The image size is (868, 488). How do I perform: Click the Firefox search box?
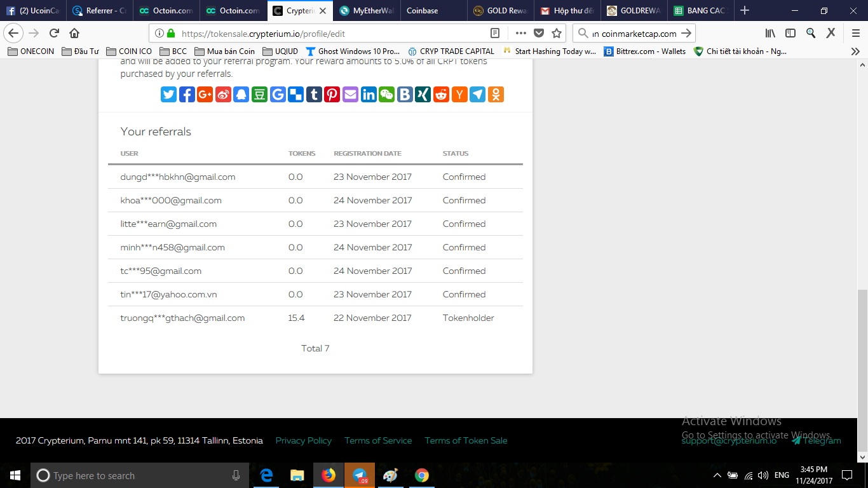pyautogui.click(x=634, y=34)
